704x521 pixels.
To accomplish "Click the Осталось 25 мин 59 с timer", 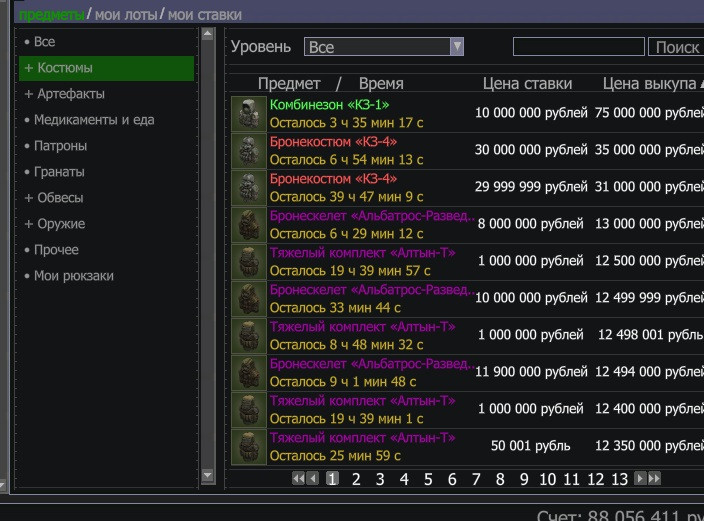I will (335, 456).
